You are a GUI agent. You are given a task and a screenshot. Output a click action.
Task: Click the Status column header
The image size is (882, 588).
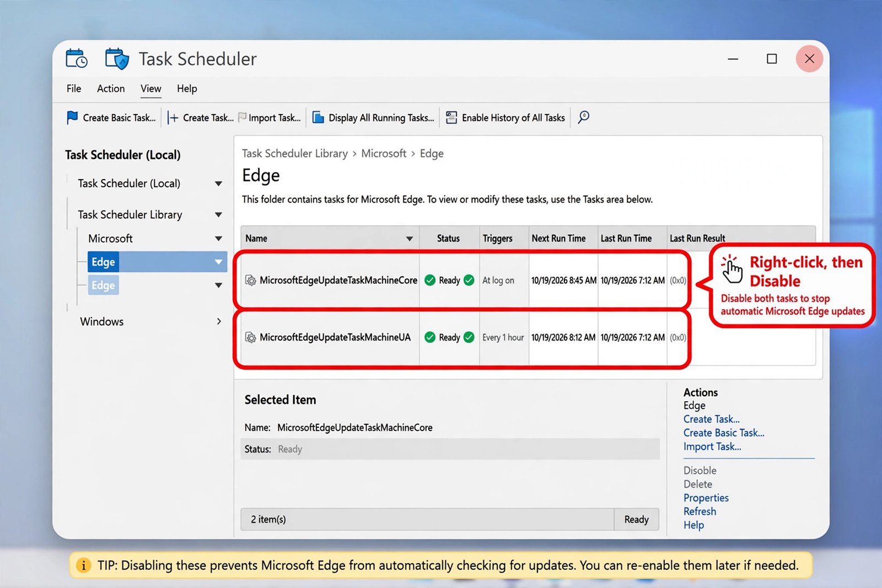pyautogui.click(x=449, y=239)
